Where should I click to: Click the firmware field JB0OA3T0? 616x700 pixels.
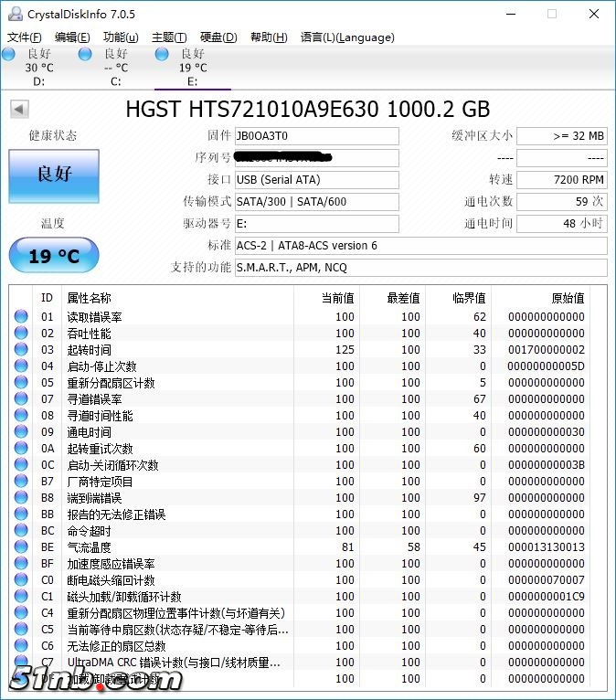pos(317,136)
